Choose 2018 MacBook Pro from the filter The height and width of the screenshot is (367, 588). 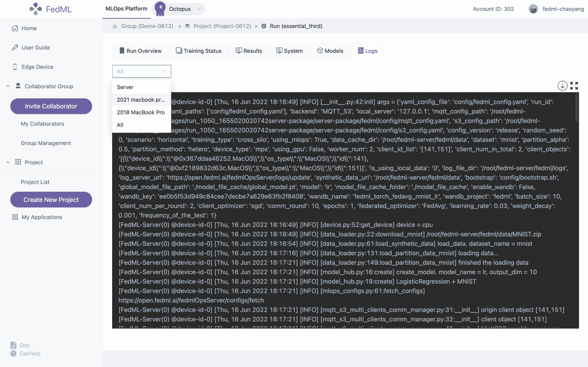tap(142, 112)
